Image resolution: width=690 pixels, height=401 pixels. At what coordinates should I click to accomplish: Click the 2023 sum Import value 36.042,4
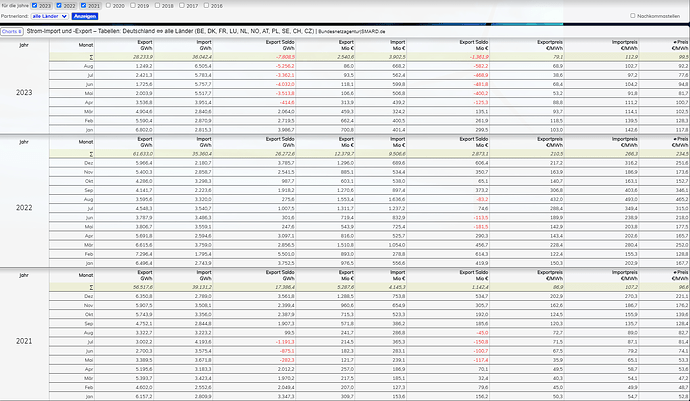[202, 57]
